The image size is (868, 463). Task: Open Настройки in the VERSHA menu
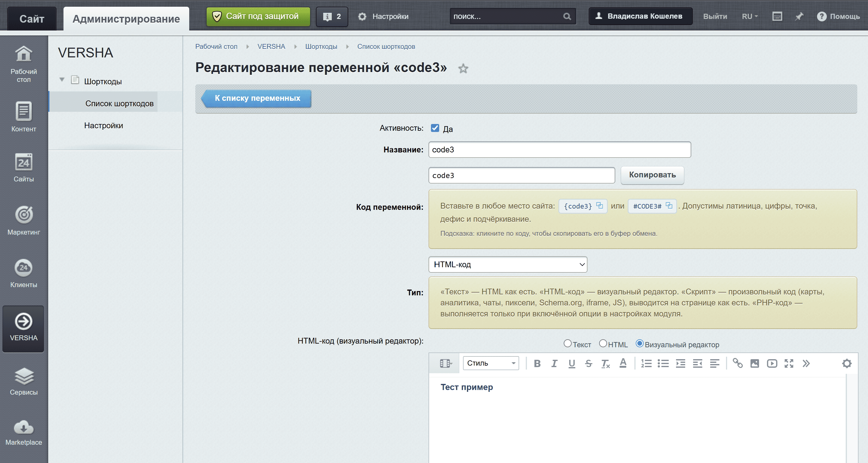pos(103,126)
